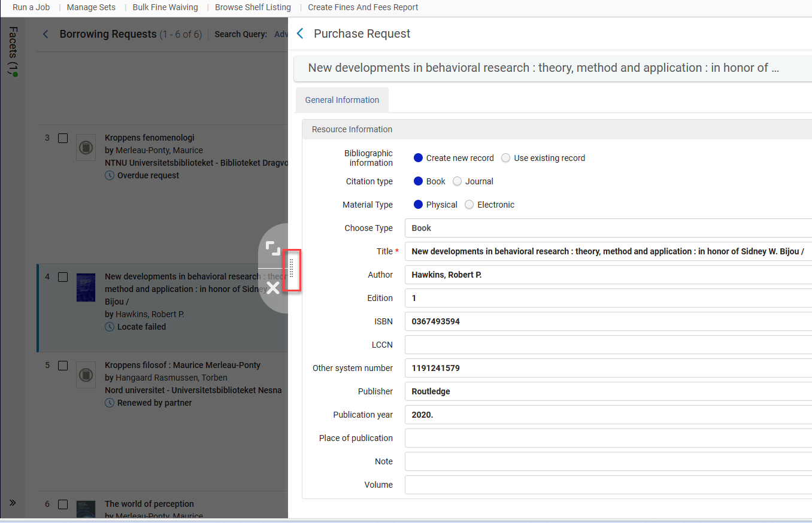Close the sliding panel with the X icon
The image size is (812, 523).
(273, 288)
